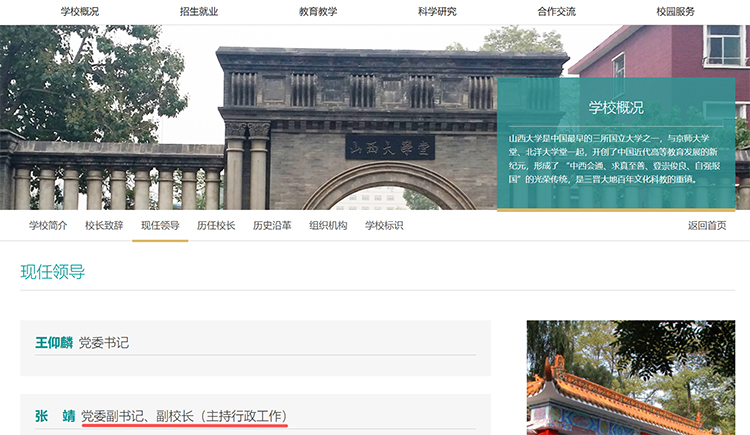Screen dimensions: 750x435
Task: Click the temple roof photo in sidebar
Action: (631, 378)
